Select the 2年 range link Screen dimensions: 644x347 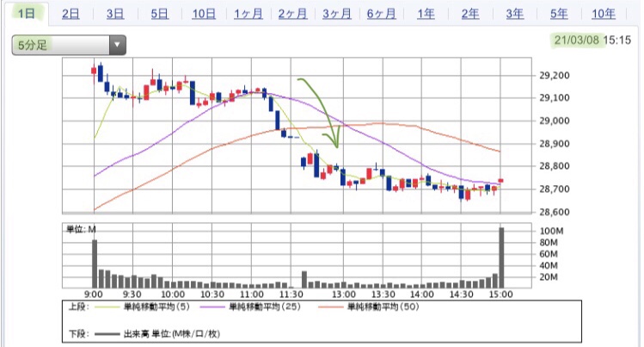470,14
